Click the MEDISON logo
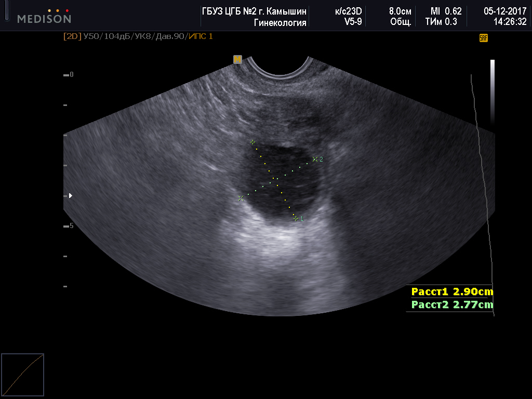Viewport: 532px width, 399px height. coord(44,16)
